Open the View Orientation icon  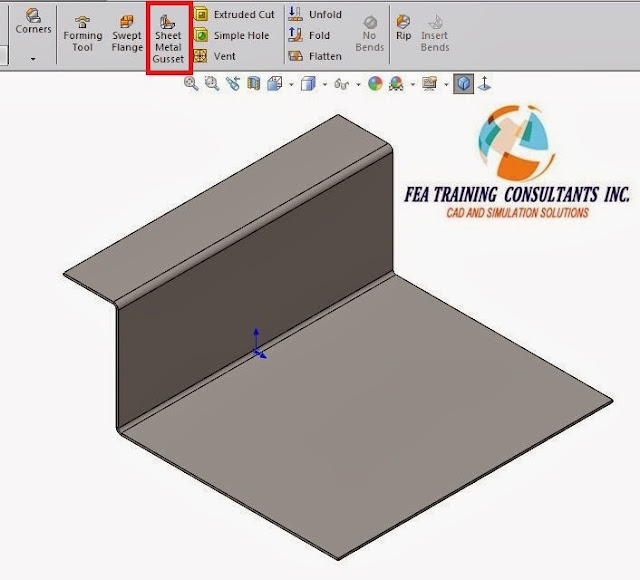click(275, 83)
